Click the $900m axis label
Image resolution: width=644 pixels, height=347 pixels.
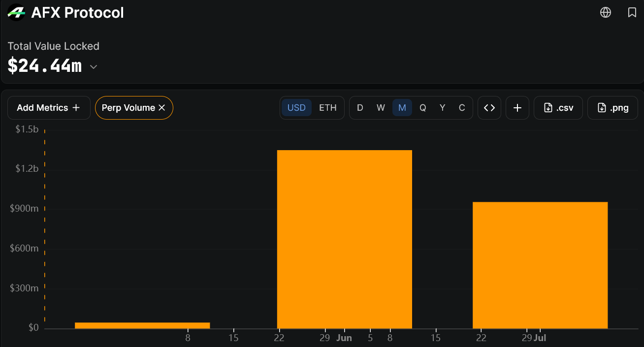click(24, 209)
